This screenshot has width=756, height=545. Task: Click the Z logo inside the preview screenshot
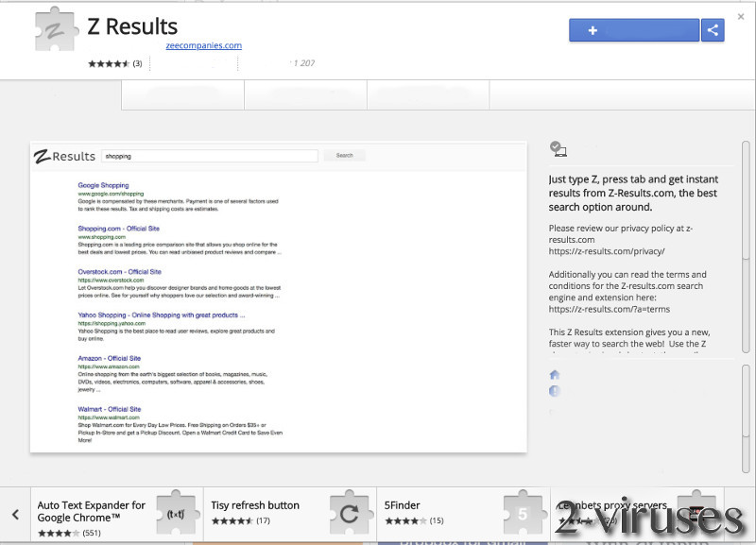point(43,156)
